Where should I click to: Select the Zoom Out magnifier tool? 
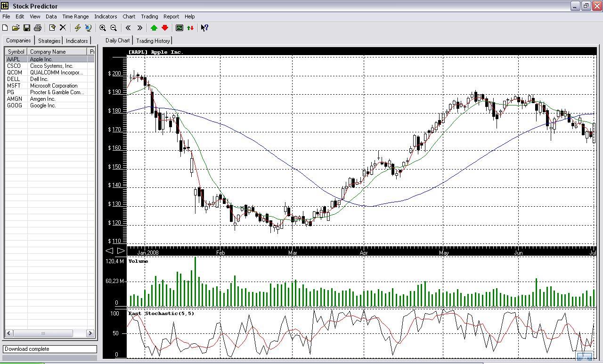114,28
